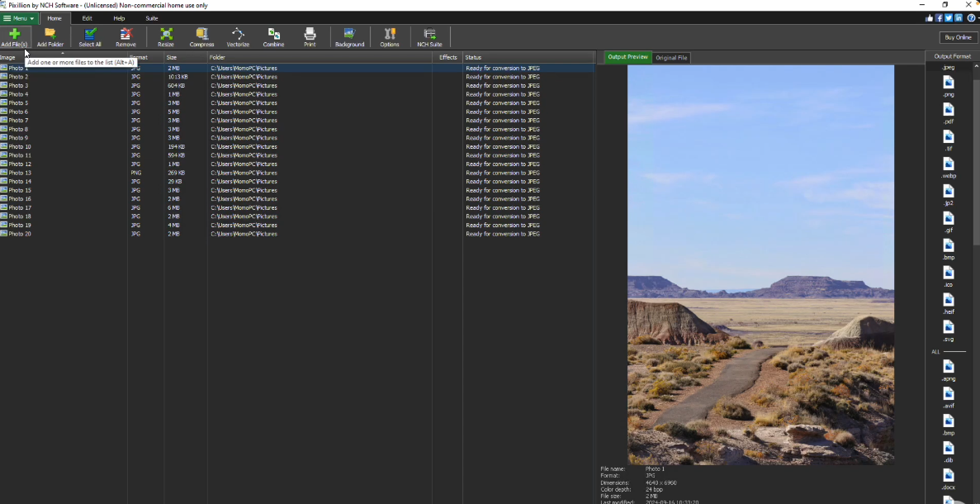Show the Output Preview tab

(627, 57)
